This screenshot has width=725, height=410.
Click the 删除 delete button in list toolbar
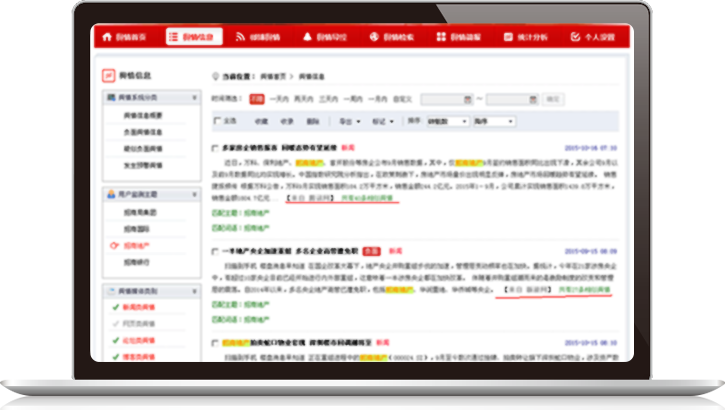(x=313, y=122)
